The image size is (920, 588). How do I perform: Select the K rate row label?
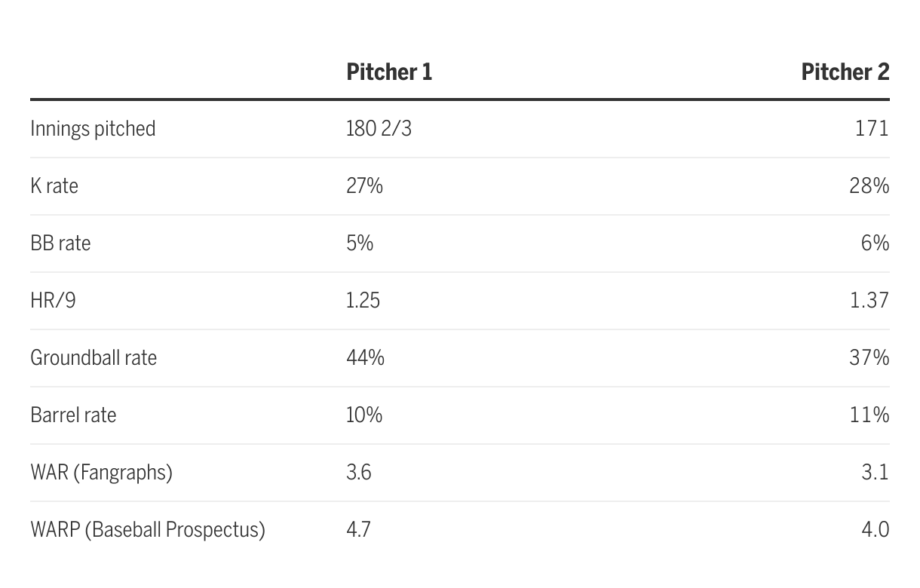click(x=54, y=186)
